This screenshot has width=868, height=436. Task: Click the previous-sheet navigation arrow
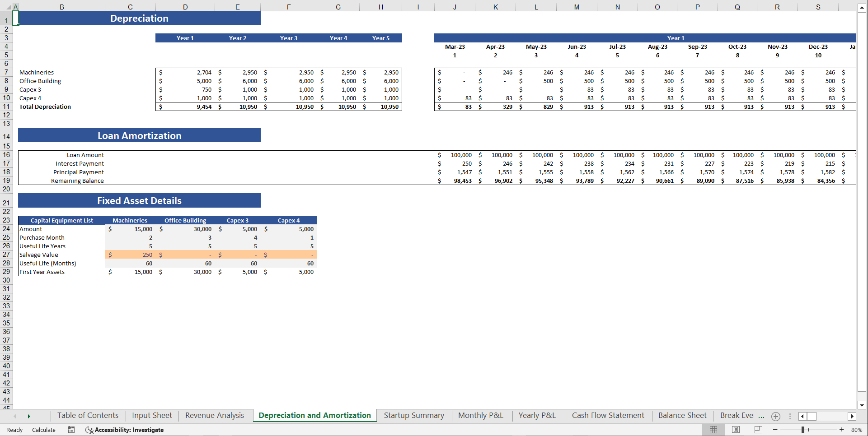pos(15,416)
